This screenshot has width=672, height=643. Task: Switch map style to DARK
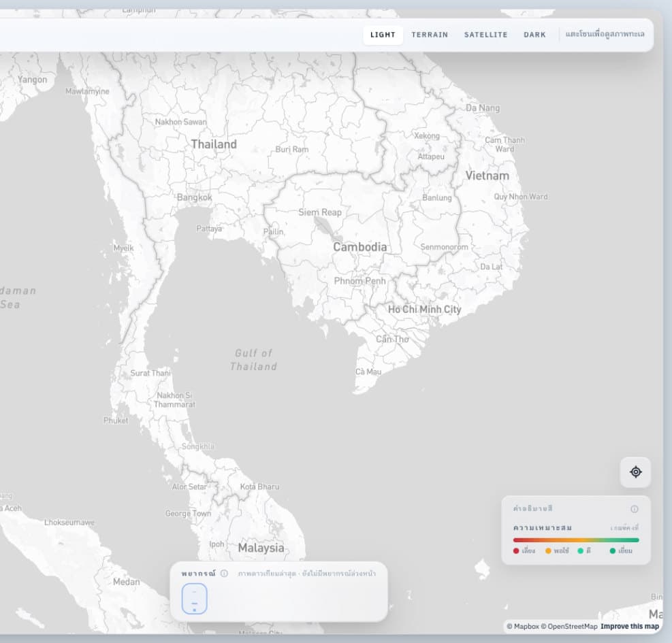pyautogui.click(x=534, y=35)
